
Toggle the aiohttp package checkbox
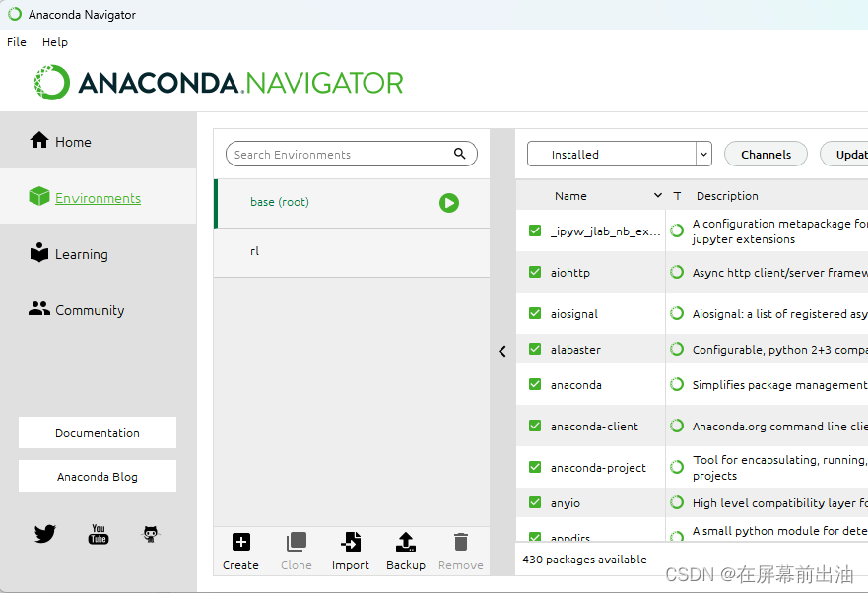[535, 273]
